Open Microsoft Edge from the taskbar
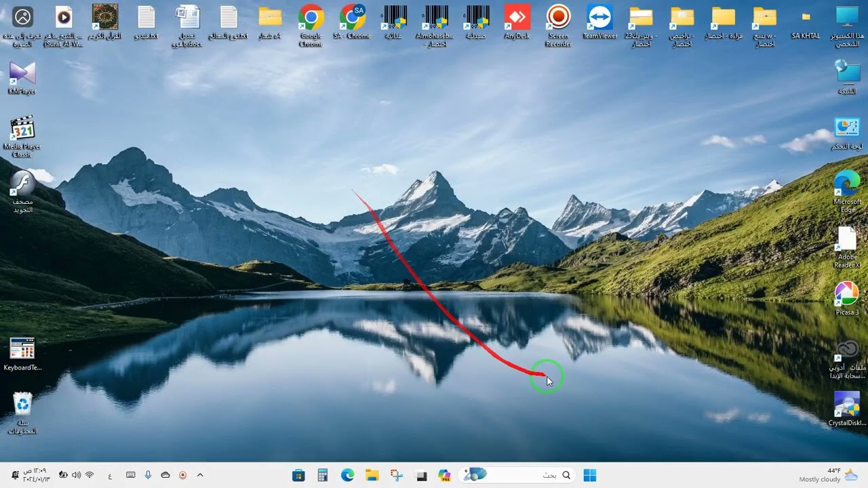Image resolution: width=868 pixels, height=488 pixels. click(x=348, y=475)
